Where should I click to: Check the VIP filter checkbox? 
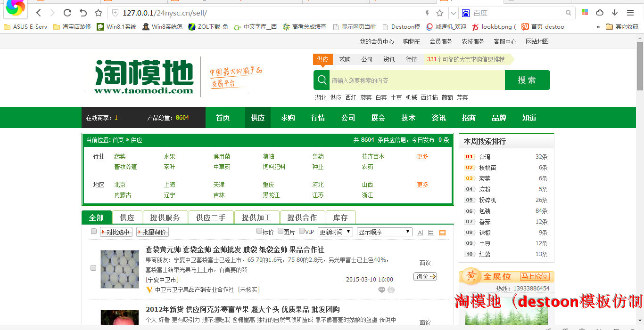click(302, 231)
